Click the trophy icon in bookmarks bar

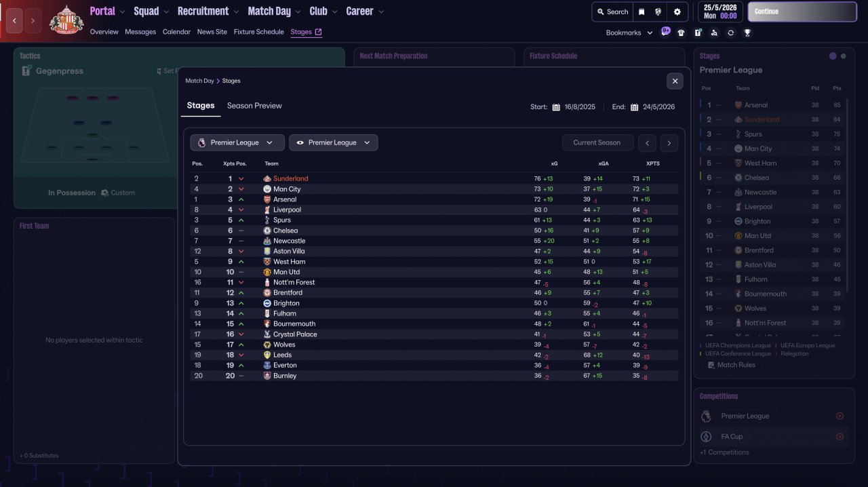pos(747,33)
